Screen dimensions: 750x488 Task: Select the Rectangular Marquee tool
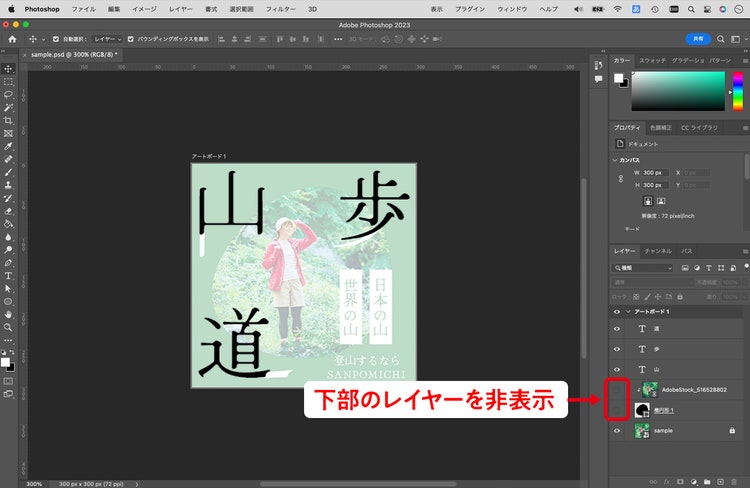coord(8,82)
